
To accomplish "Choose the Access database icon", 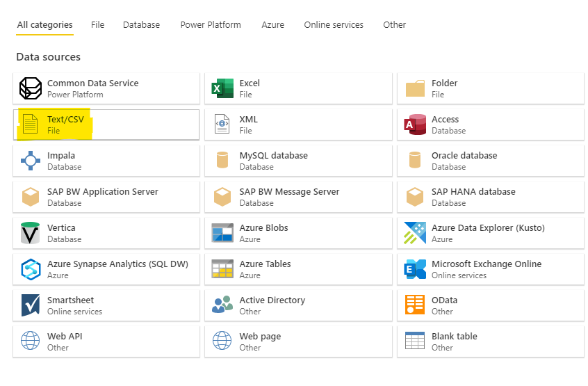I will [x=415, y=124].
